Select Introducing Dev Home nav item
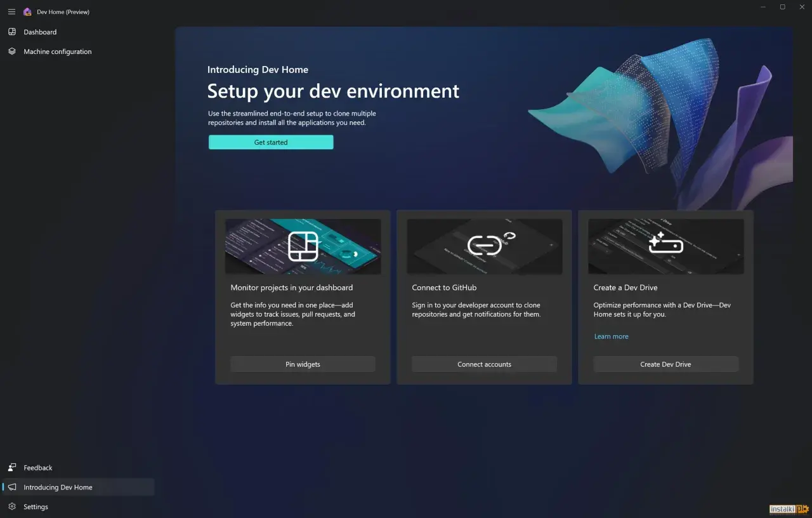The image size is (812, 518). tap(78, 487)
